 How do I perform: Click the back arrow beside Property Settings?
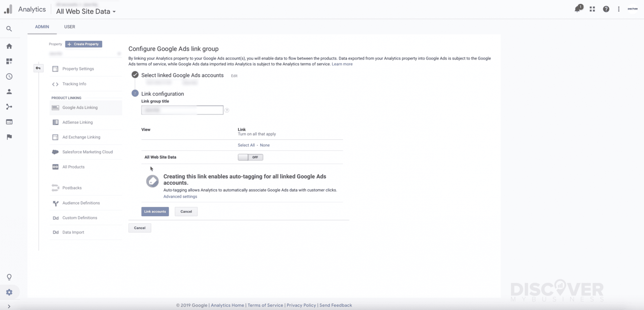tap(38, 68)
